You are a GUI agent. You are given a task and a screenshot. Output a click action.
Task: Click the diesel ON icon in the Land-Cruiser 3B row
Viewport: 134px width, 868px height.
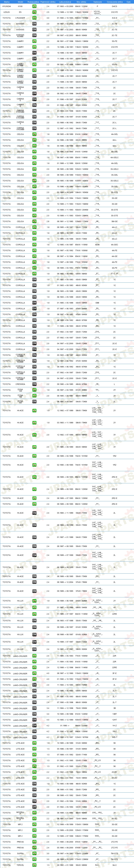pos(34,708)
